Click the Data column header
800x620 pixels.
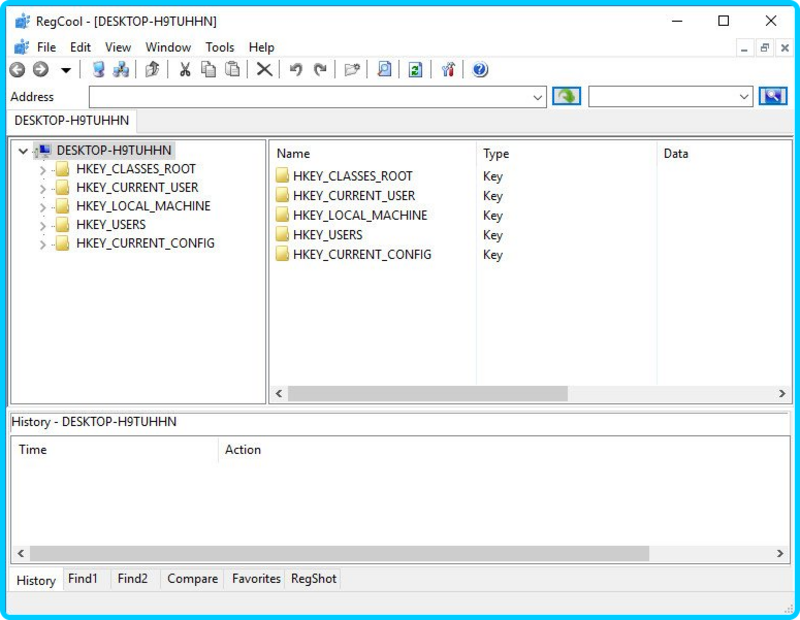click(724, 154)
